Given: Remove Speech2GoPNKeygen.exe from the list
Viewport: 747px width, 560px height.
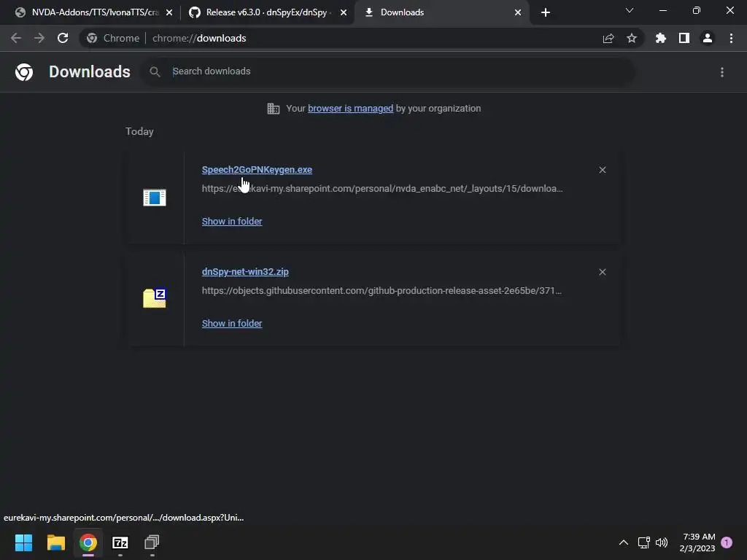Looking at the screenshot, I should coord(603,170).
